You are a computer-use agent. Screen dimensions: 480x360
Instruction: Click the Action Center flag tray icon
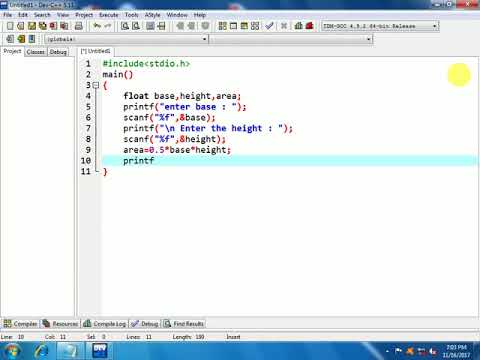click(398, 351)
